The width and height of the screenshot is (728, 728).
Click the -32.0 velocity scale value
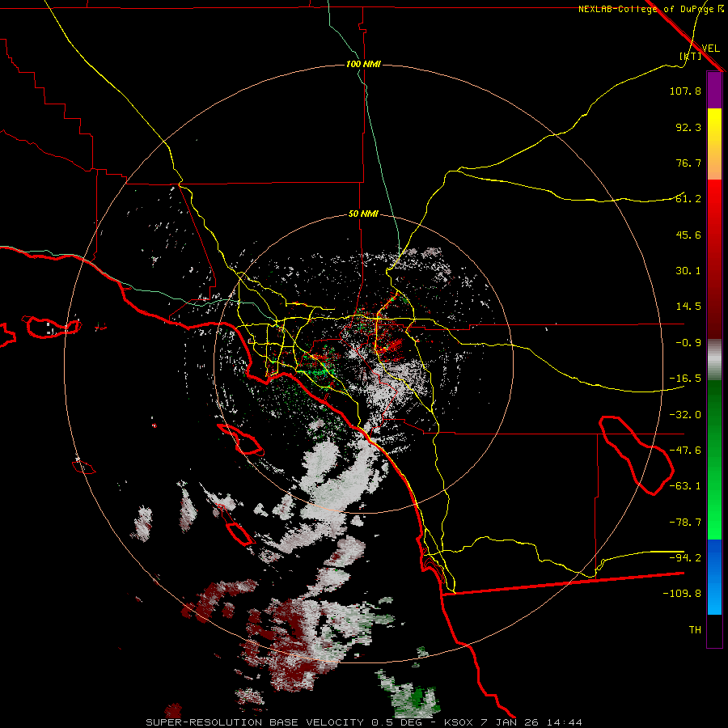click(685, 415)
